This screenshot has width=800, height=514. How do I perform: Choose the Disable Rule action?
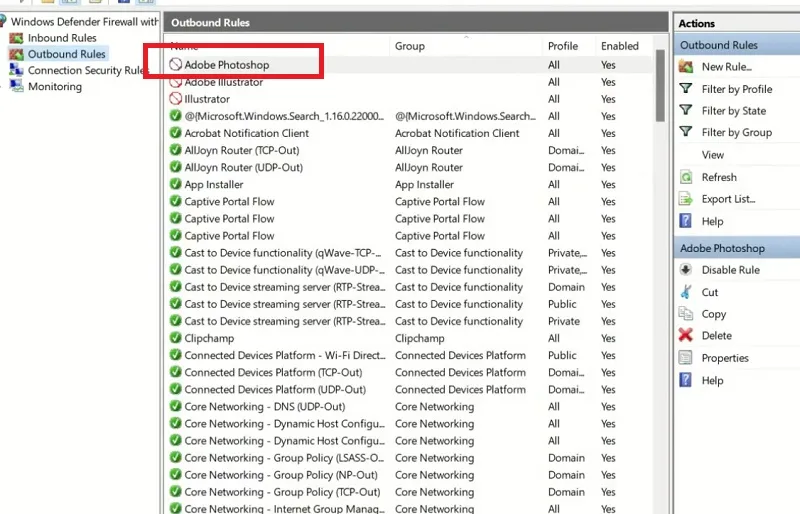pos(731,270)
